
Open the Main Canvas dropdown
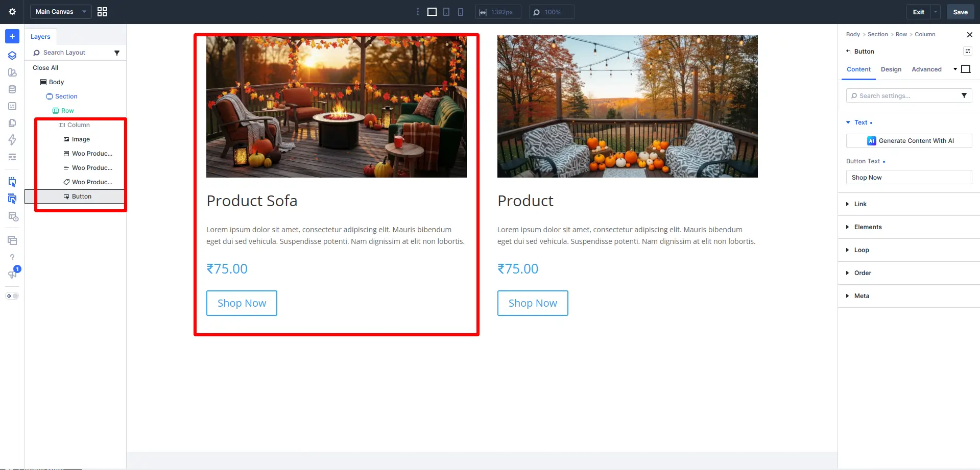(61, 12)
